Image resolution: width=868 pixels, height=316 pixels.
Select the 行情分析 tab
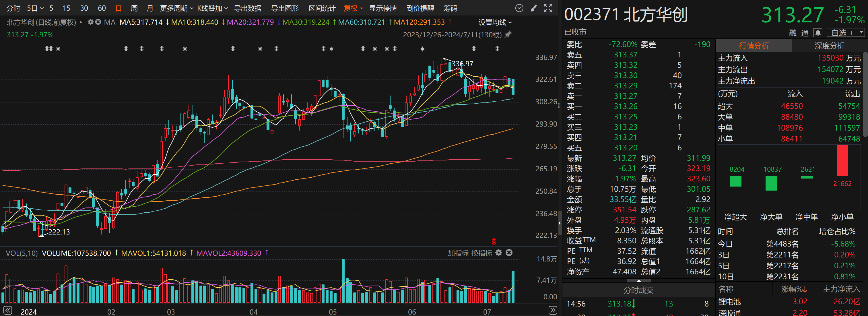pyautogui.click(x=754, y=45)
